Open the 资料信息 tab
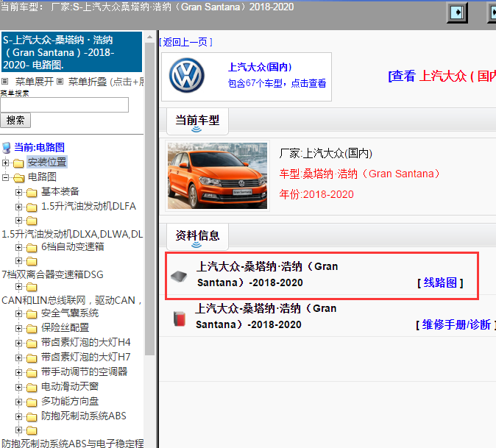496x448 pixels. point(197,236)
